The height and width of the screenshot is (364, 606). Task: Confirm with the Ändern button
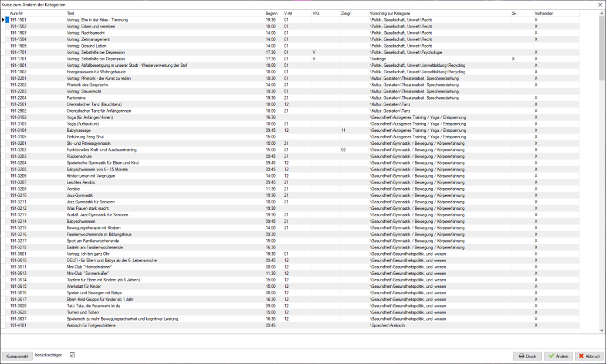tap(558, 356)
